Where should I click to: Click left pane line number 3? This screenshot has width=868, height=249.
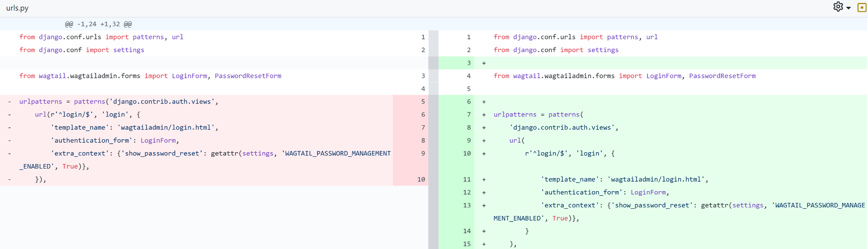pyautogui.click(x=423, y=76)
